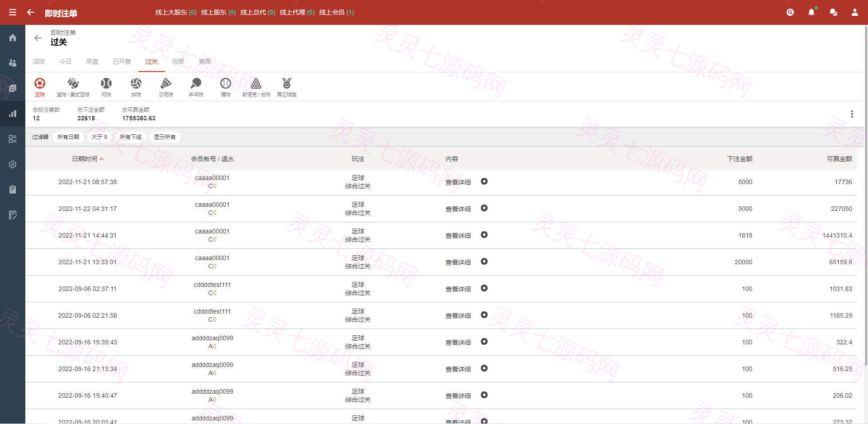Open the 大于 0 amount filter
The width and height of the screenshot is (868, 424).
100,137
